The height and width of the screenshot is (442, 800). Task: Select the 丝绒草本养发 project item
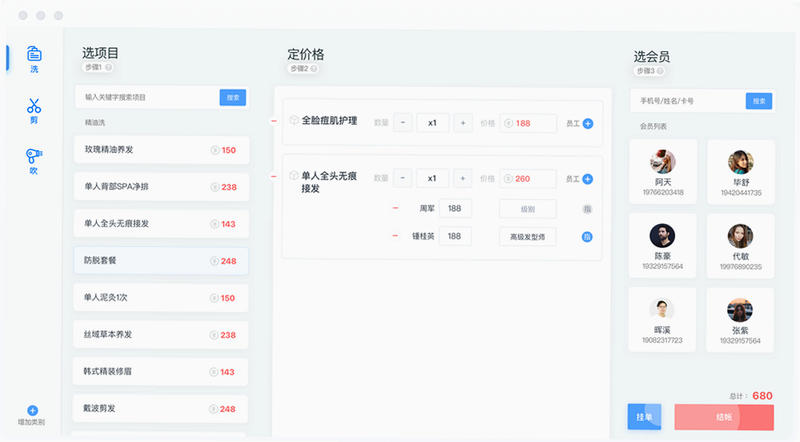(x=161, y=335)
